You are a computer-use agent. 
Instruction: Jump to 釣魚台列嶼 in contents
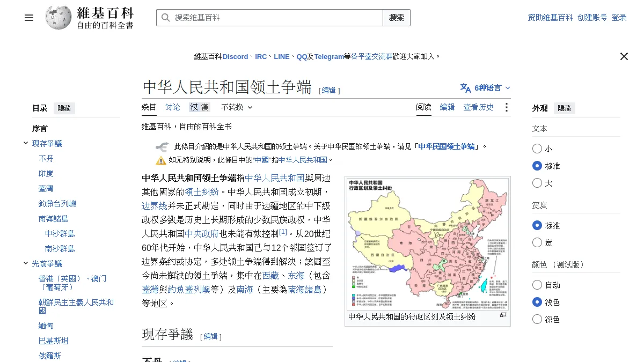tap(57, 203)
